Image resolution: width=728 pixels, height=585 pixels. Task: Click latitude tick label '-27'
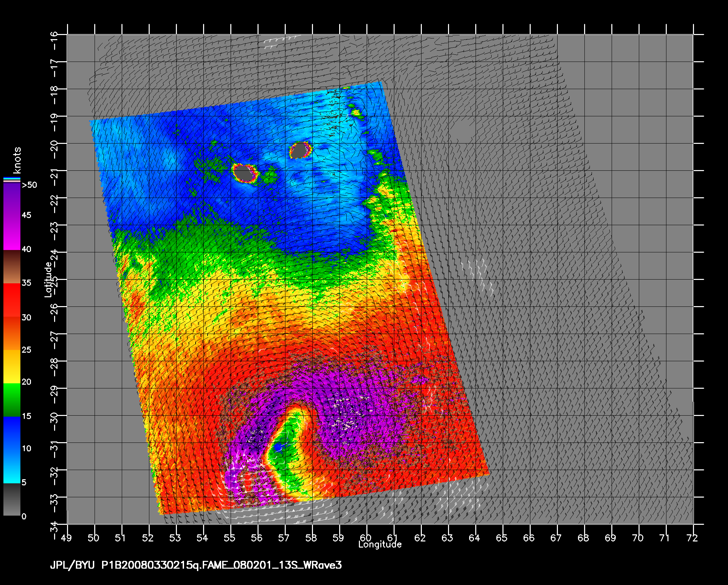click(x=54, y=340)
